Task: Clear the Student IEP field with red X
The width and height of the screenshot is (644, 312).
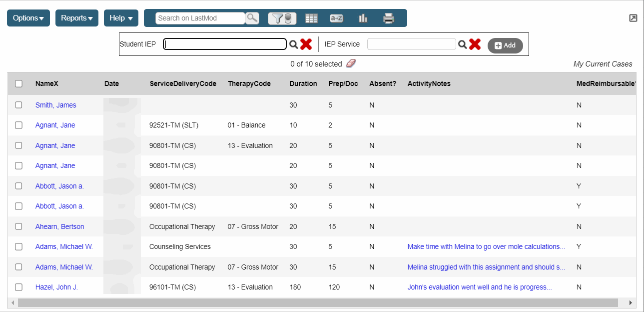Action: [x=306, y=44]
